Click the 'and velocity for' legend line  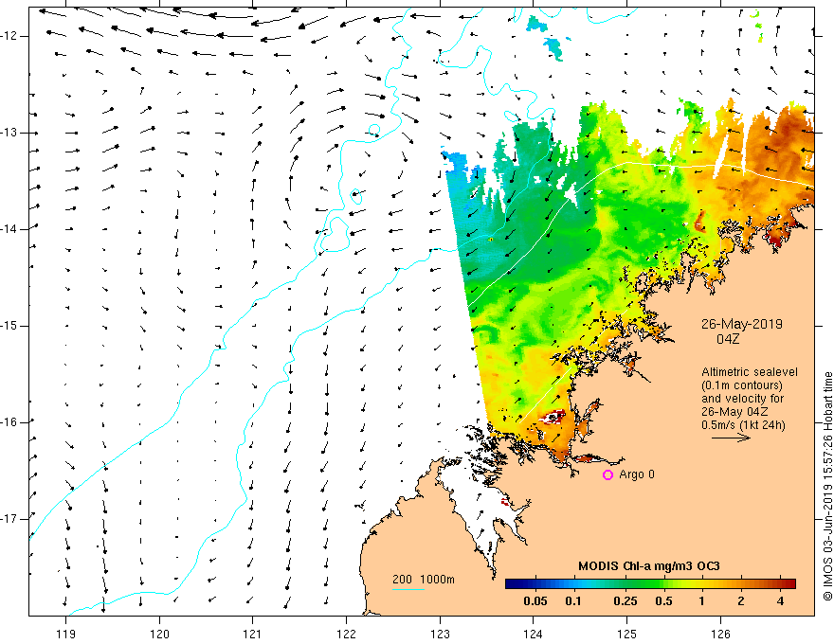click(742, 399)
